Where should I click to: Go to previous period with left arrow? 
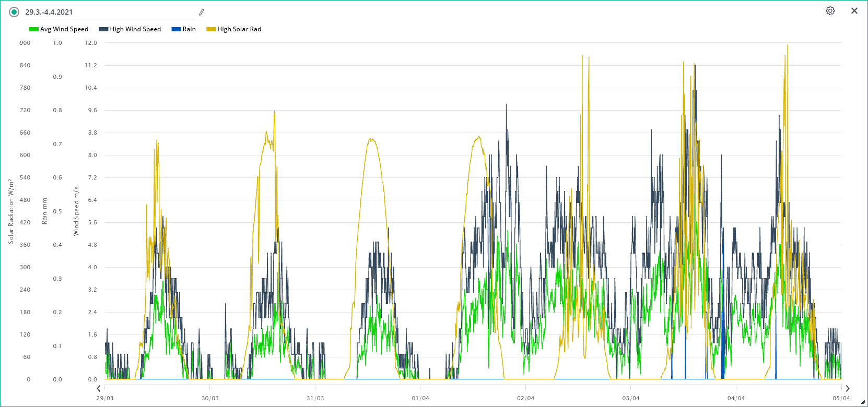coord(99,388)
